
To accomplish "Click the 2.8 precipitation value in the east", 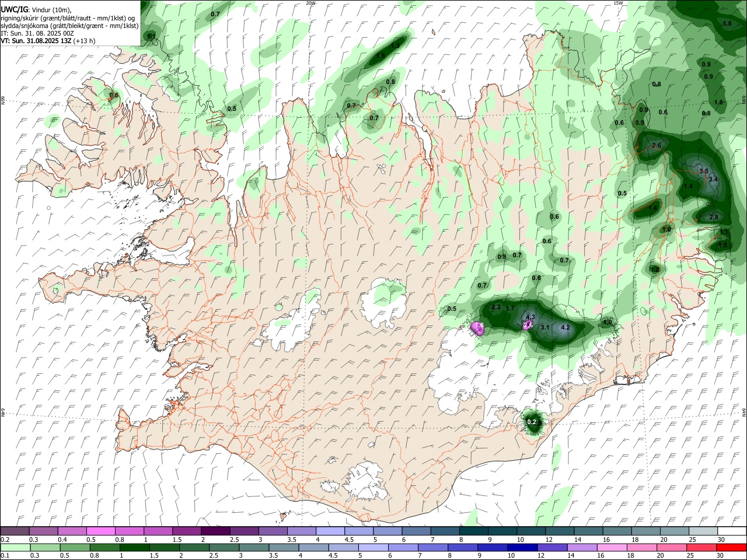I will (x=714, y=217).
